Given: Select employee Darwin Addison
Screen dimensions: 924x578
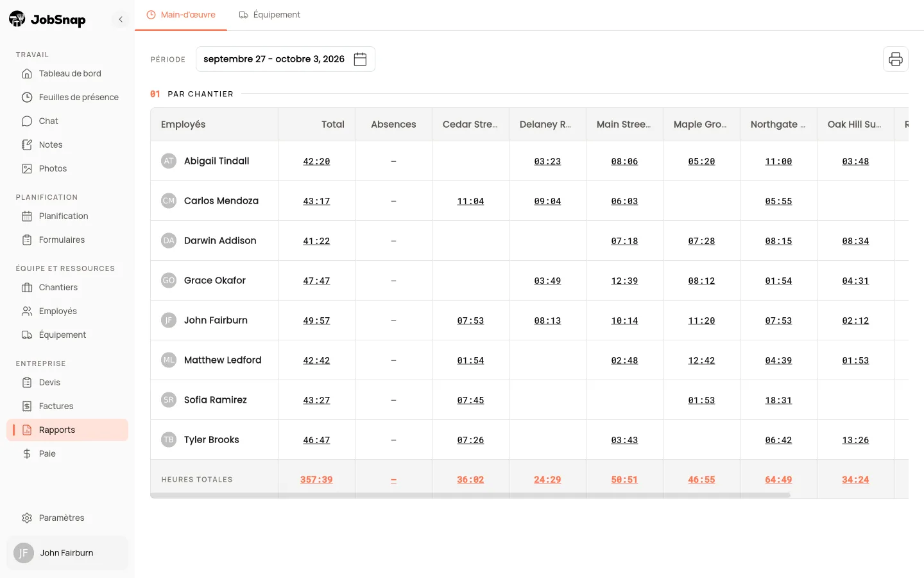Looking at the screenshot, I should 220,241.
